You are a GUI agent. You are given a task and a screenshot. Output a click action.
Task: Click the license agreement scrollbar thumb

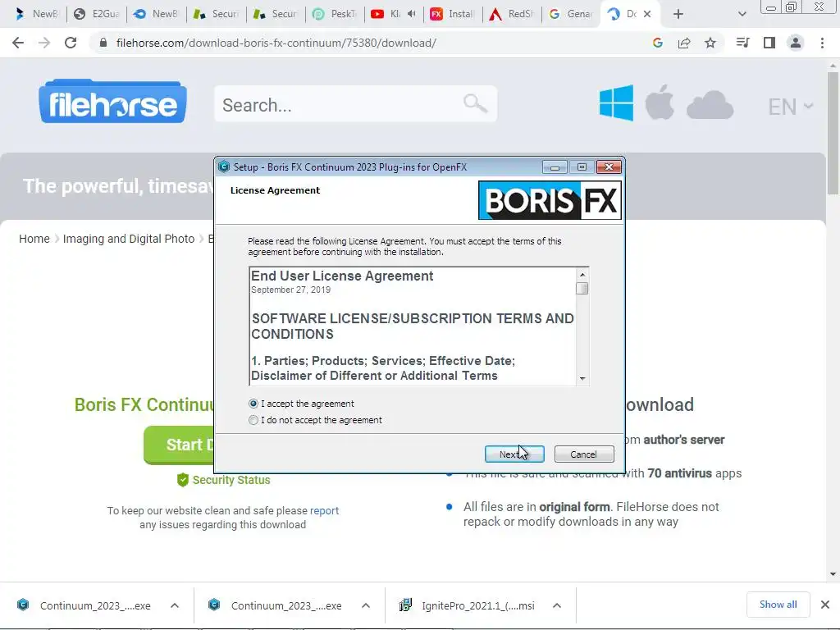click(x=582, y=288)
